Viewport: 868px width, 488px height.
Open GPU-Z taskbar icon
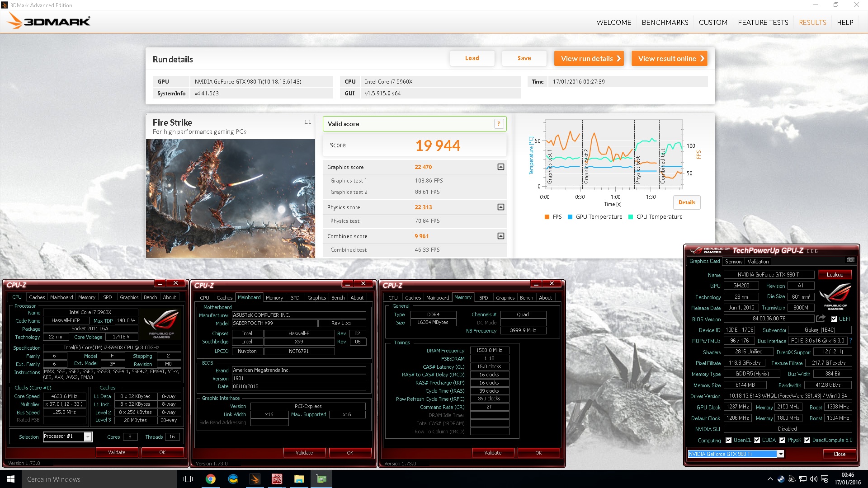321,479
